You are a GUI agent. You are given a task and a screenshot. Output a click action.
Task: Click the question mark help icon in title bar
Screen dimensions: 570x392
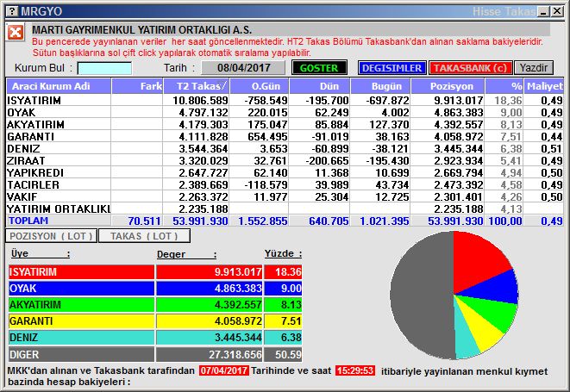(11, 11)
